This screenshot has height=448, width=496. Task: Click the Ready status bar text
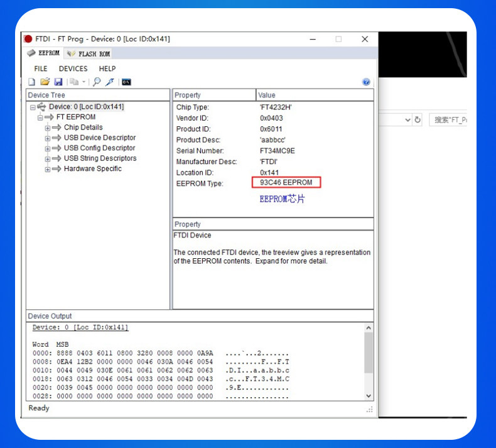39,408
